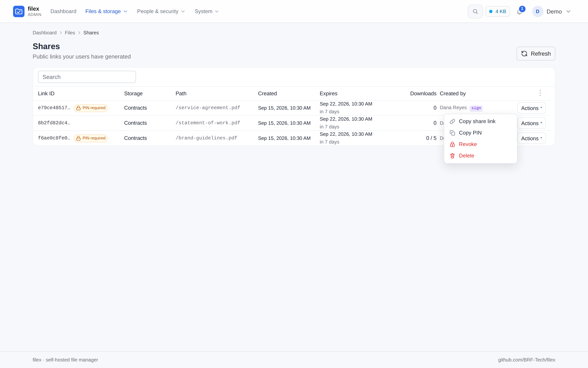Open Actions for brand-guidelines.pdf row

pos(531,138)
